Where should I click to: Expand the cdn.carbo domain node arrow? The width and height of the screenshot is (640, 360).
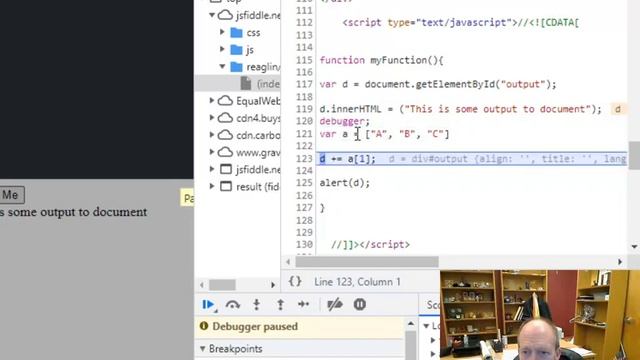point(212,135)
